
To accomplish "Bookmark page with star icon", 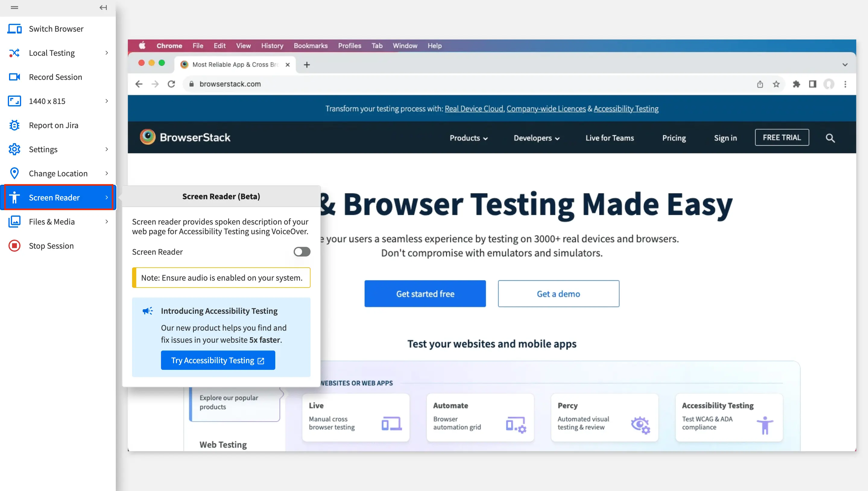I will pos(776,84).
